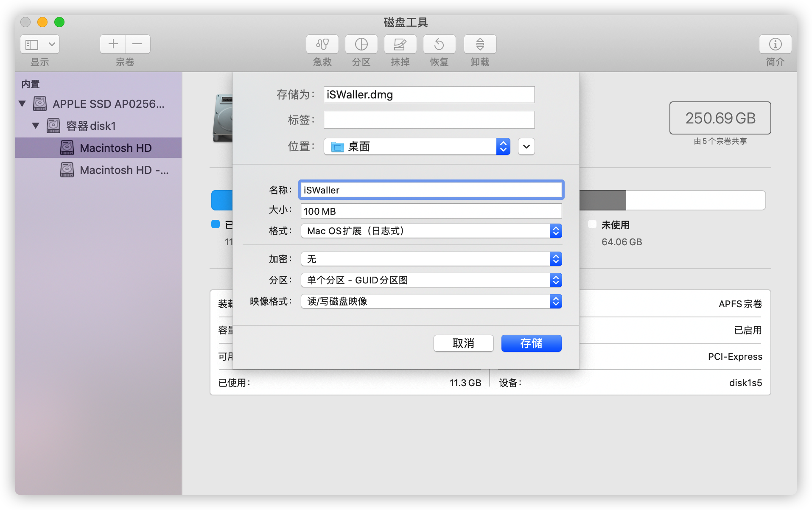Expand the save dialog with chevron button
Viewport: 812px width, 510px height.
point(526,146)
